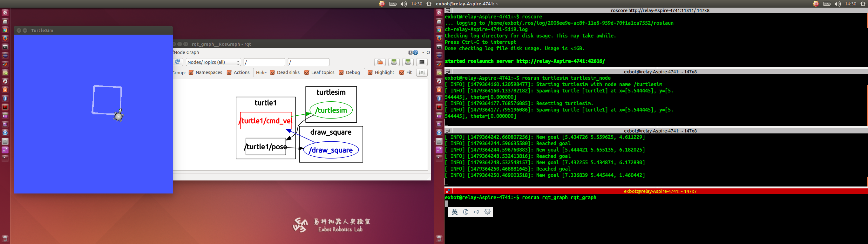This screenshot has height=244, width=868.
Task: Select the /turtle1/cmd_vel topic box
Action: (266, 121)
